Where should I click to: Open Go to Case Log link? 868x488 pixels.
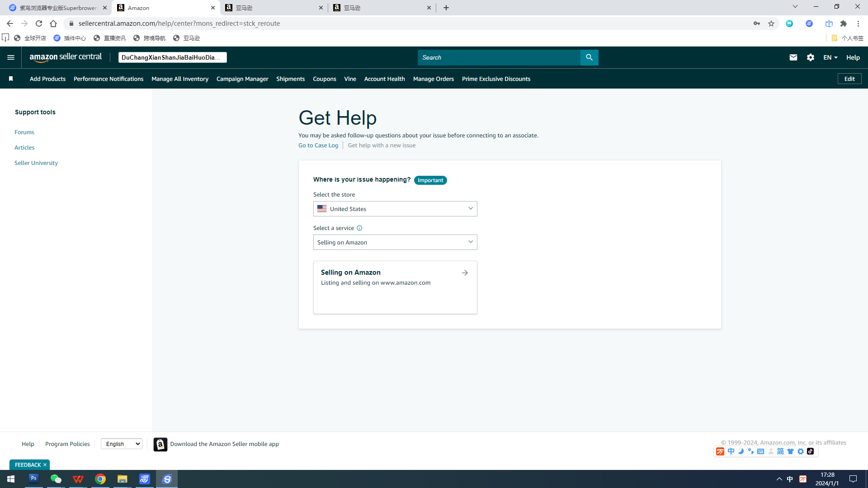tap(318, 145)
